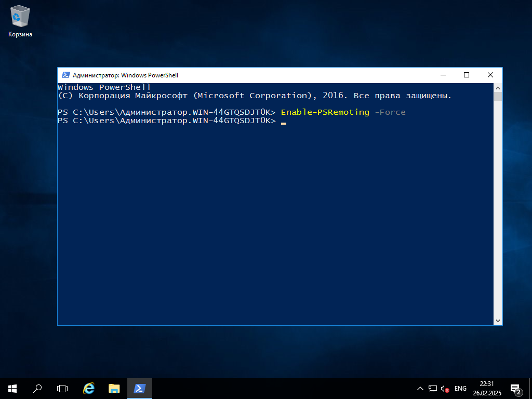The image size is (532, 399).
Task: Close the PowerShell window
Action: pos(490,75)
